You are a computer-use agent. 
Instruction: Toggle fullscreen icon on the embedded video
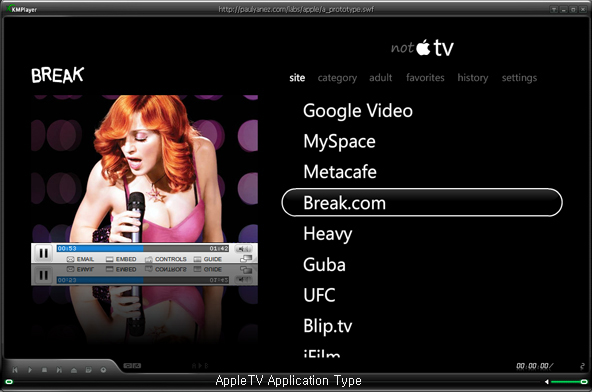246,259
